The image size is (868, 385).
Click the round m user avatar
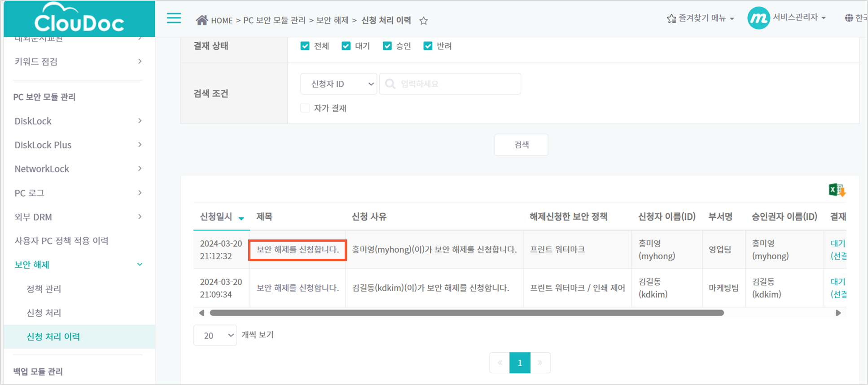[758, 18]
